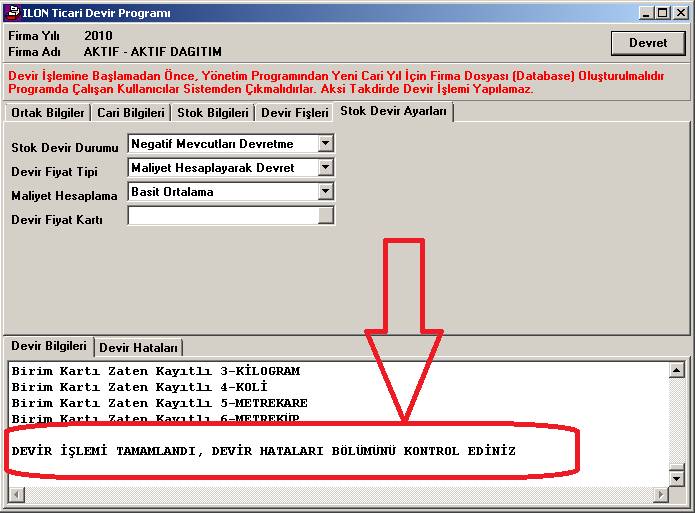Viewport: 695px width, 513px height.
Task: Click horizontal scrollbar left arrow
Action: tap(16, 494)
